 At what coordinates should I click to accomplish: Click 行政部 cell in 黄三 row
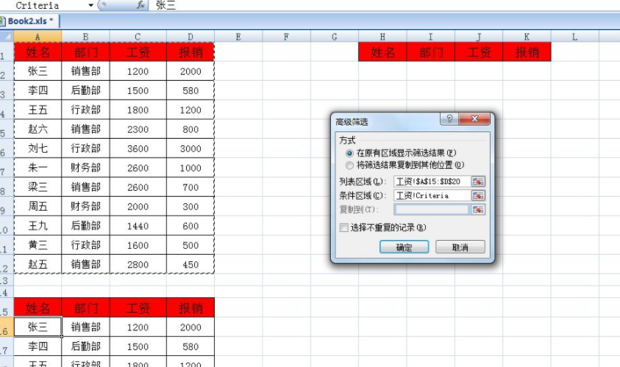(86, 245)
